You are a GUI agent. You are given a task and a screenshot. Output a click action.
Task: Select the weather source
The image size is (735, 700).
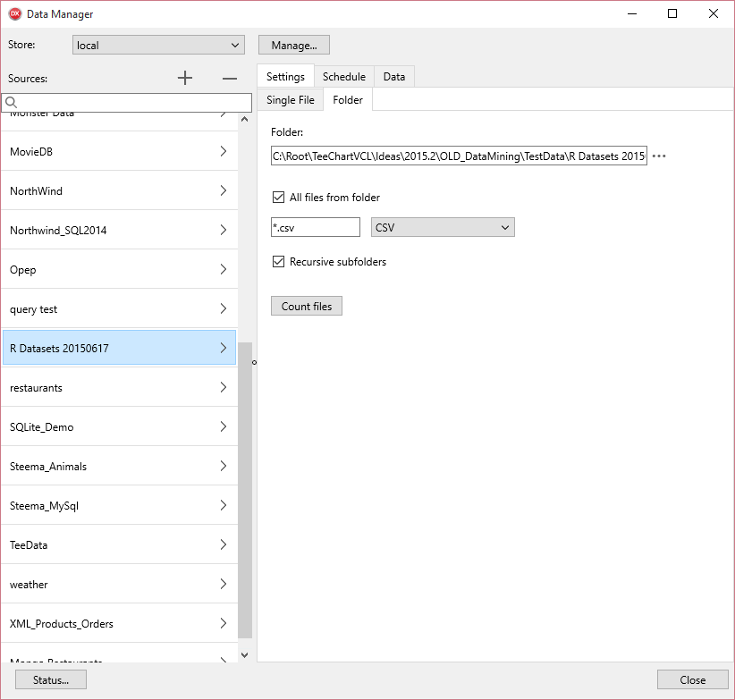[x=119, y=585]
